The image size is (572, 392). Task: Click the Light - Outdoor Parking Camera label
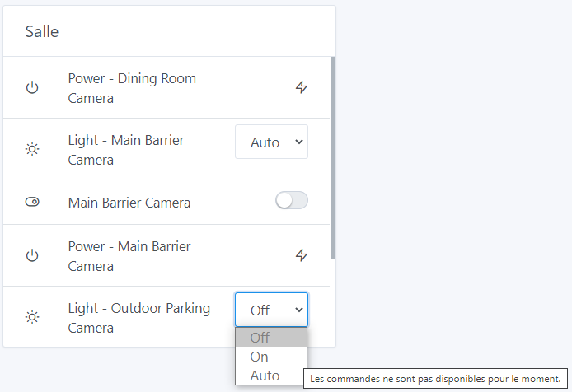(x=139, y=318)
